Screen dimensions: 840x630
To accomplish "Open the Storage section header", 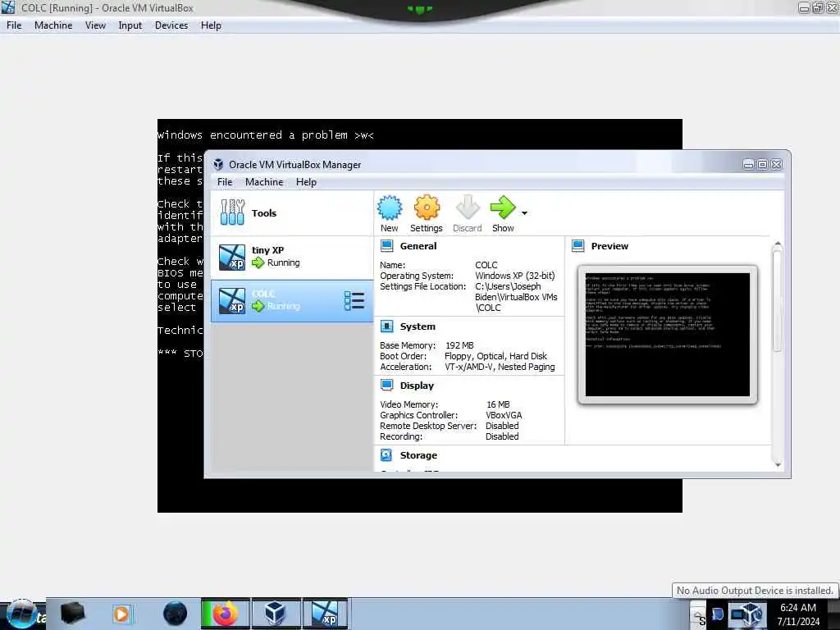I will 418,454.
